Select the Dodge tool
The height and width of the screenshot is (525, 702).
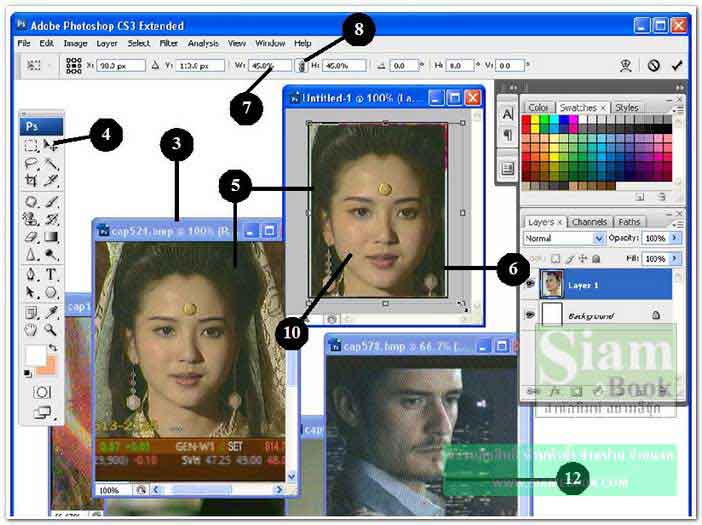(51, 255)
